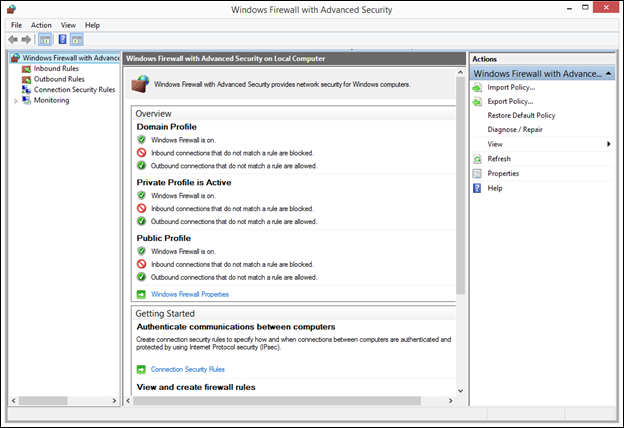Open the Action menu
This screenshot has width=624, height=428.
click(x=41, y=25)
